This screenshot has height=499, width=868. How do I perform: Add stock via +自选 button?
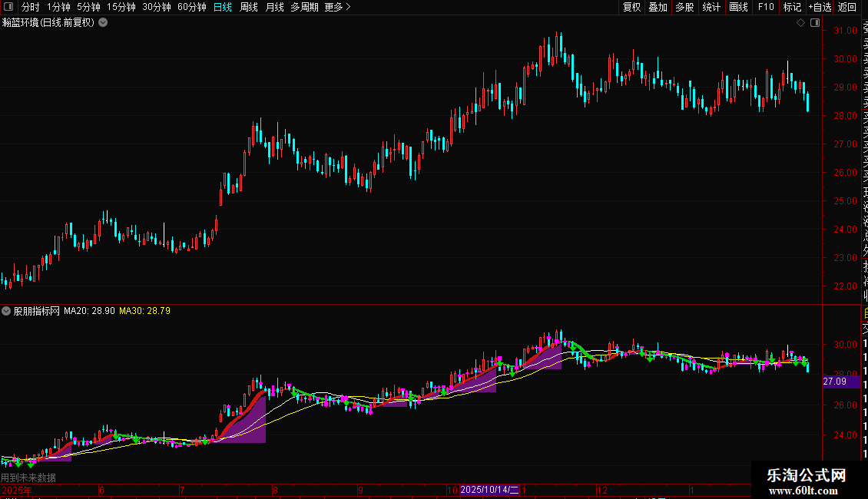(x=820, y=7)
